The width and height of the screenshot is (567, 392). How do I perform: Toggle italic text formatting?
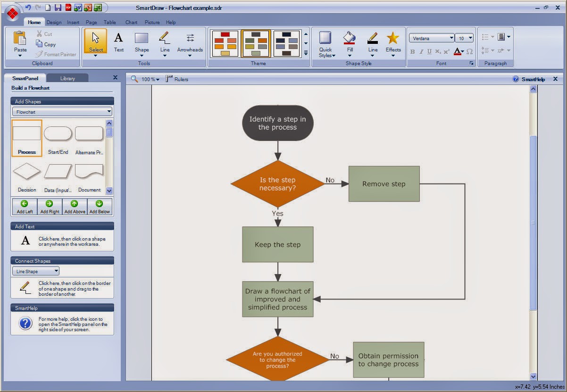click(421, 52)
